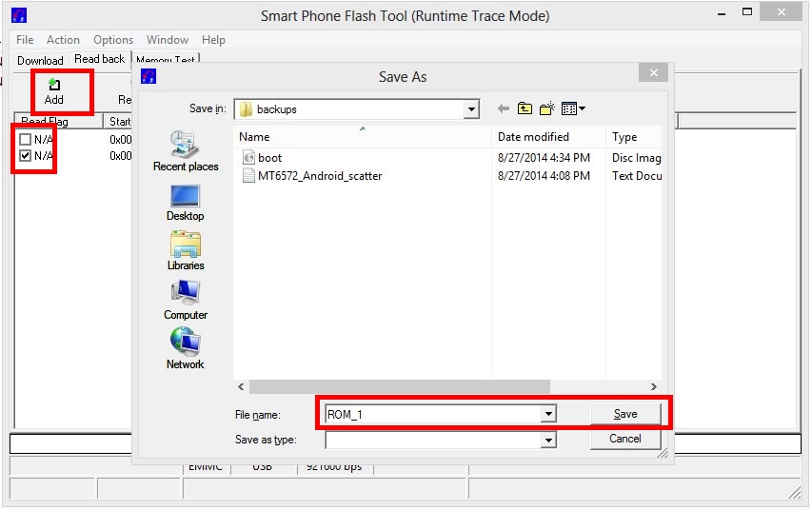Open the Help menu
Screen dimensions: 812x510
pos(213,40)
